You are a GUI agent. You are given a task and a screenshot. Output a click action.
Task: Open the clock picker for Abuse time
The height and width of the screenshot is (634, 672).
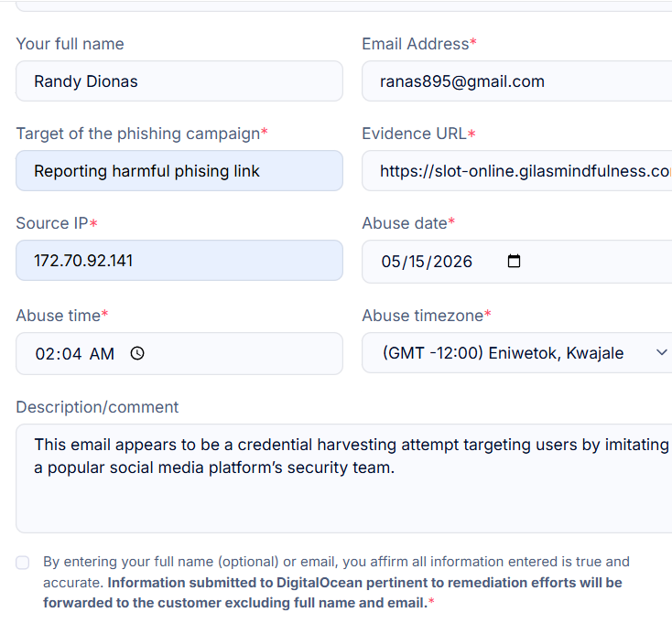137,353
